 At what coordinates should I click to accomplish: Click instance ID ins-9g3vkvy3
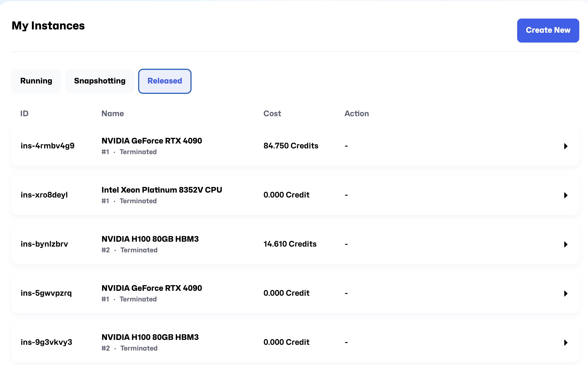(x=46, y=342)
